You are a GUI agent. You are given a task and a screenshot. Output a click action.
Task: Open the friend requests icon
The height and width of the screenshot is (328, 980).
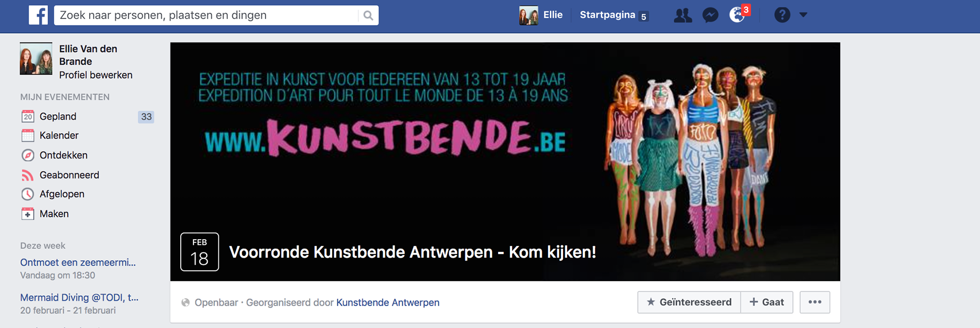coord(683,15)
